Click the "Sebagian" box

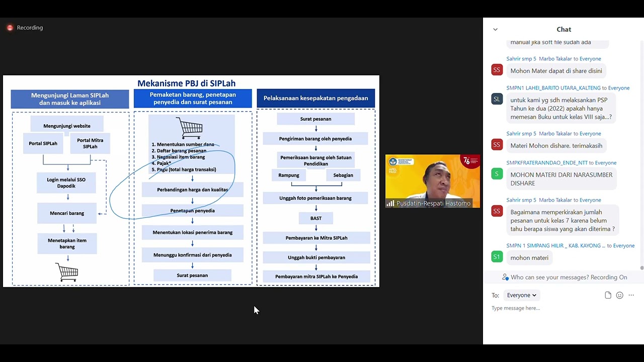coord(343,175)
